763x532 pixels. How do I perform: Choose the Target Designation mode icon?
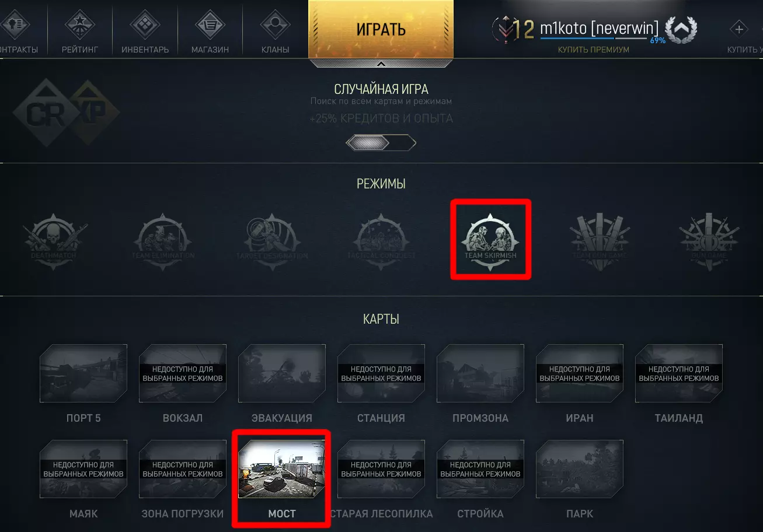click(272, 240)
